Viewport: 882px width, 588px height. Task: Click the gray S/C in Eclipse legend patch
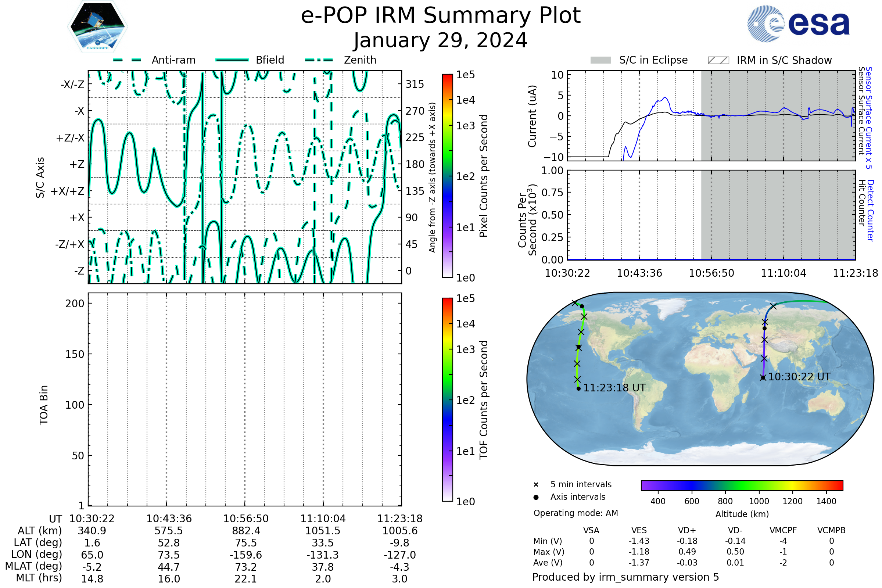coord(601,60)
